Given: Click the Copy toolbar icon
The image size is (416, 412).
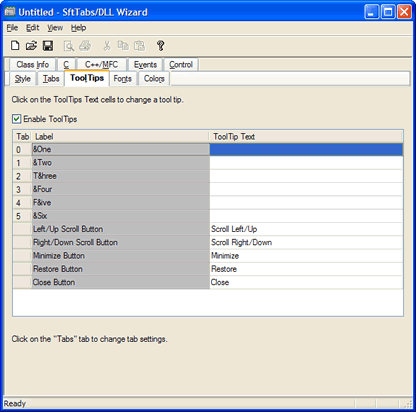Looking at the screenshot, I should (123, 46).
